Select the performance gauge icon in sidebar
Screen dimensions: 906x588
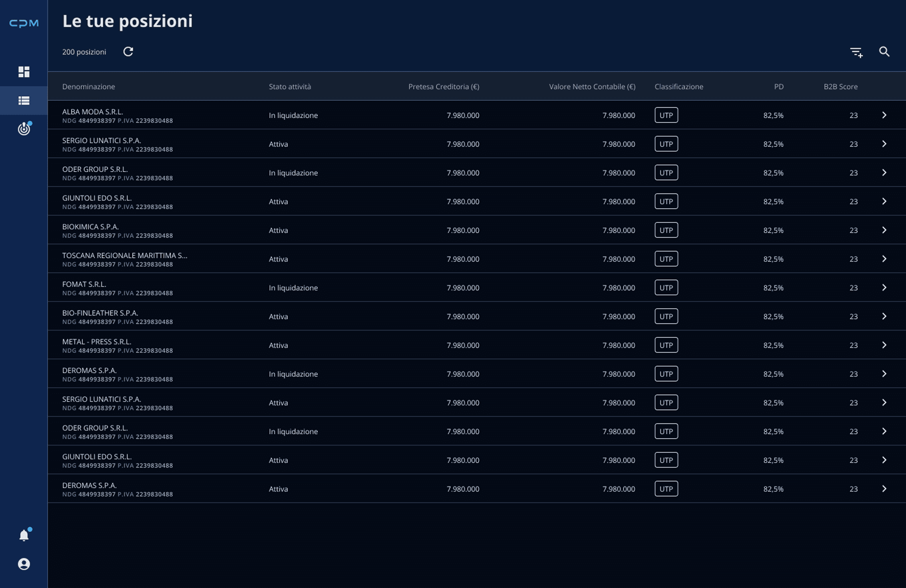(24, 129)
